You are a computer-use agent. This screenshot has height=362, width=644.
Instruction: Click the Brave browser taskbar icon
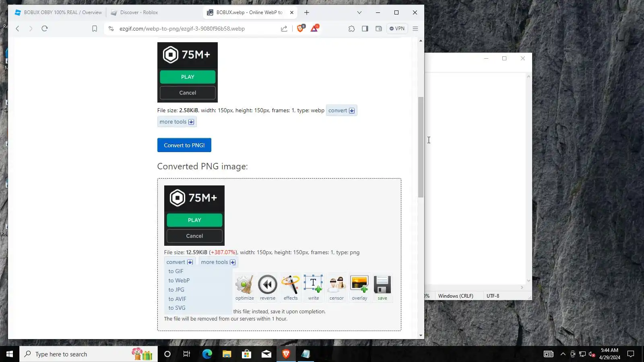[x=286, y=354]
